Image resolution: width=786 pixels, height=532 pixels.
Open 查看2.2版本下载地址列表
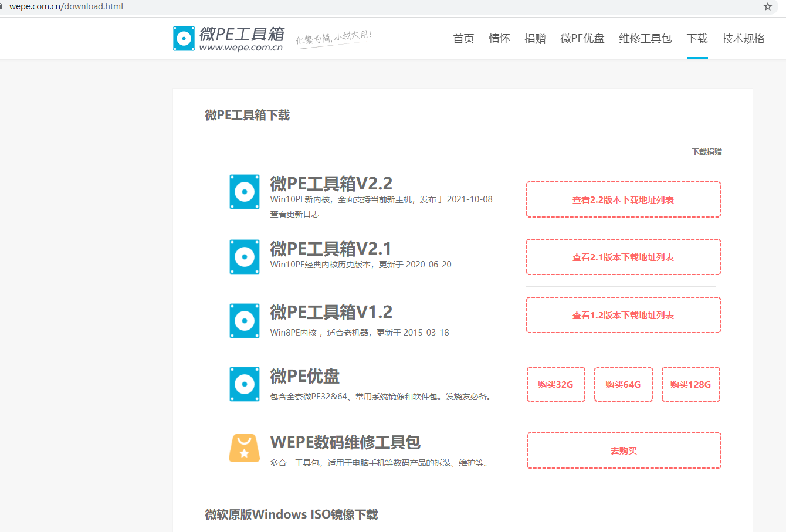click(624, 199)
